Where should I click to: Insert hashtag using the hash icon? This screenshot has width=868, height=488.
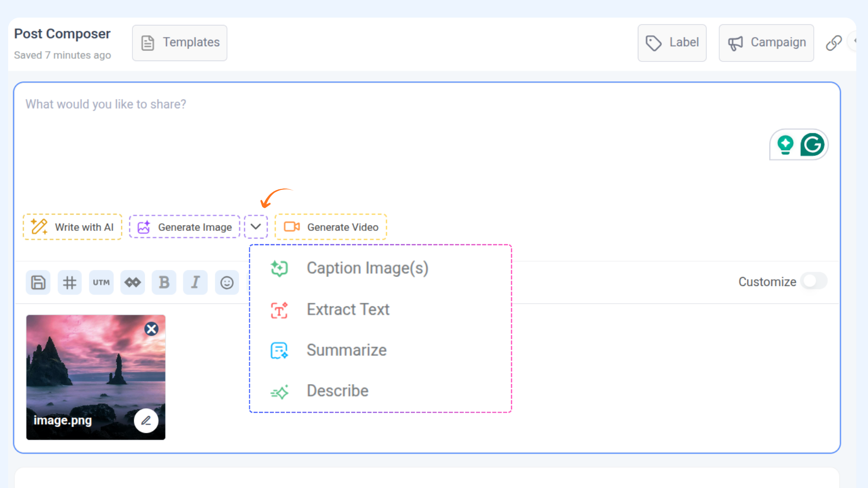[70, 282]
